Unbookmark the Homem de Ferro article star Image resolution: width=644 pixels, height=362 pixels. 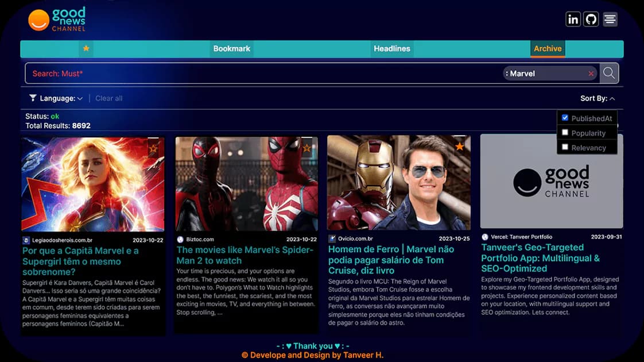pos(459,146)
